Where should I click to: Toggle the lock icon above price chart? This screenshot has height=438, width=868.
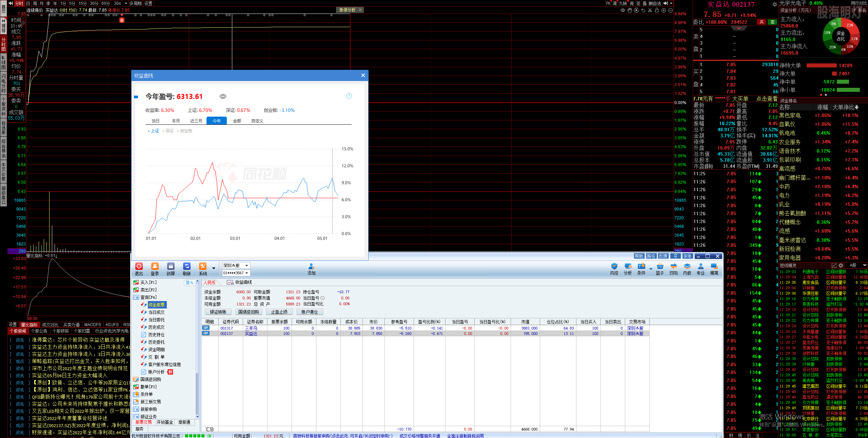coord(657,10)
